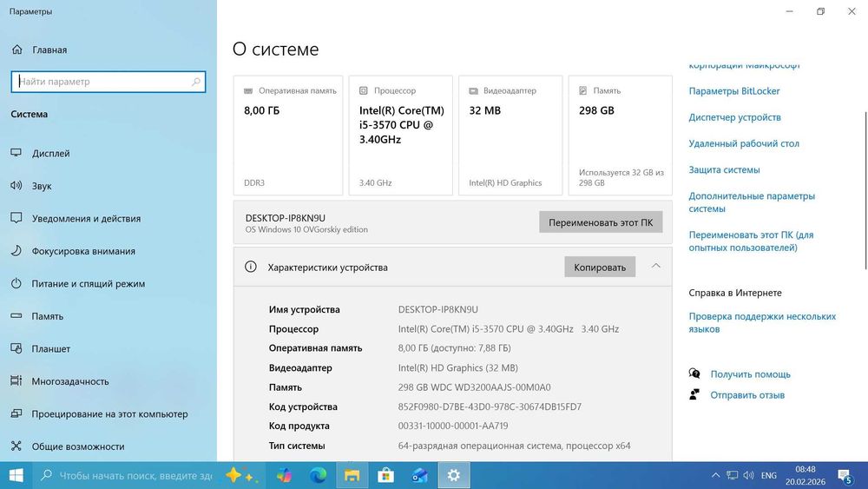Open the Windows Start menu
This screenshot has height=489, width=868.
tap(16, 475)
